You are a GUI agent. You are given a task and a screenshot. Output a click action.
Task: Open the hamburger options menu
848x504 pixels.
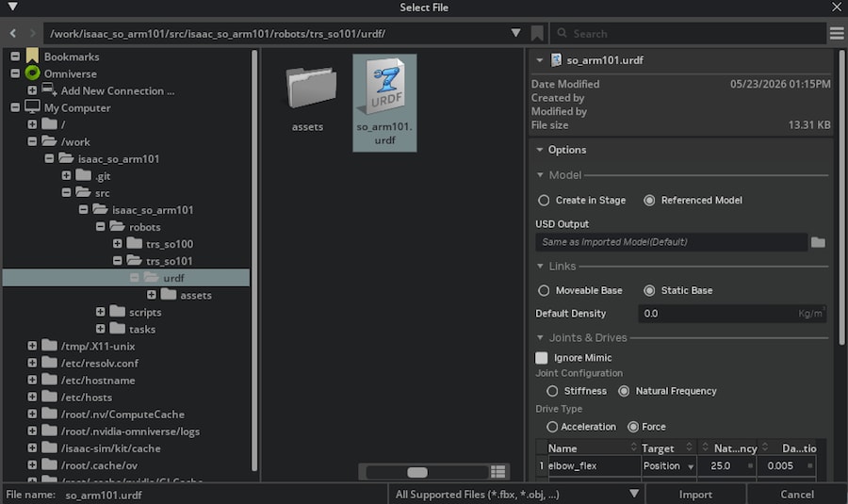(x=837, y=34)
